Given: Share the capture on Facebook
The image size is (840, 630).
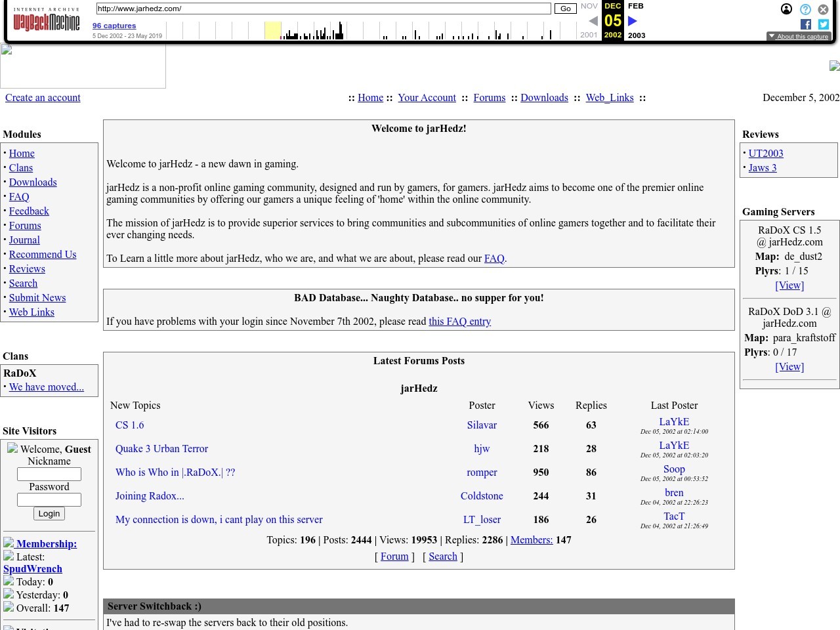Looking at the screenshot, I should coord(806,24).
